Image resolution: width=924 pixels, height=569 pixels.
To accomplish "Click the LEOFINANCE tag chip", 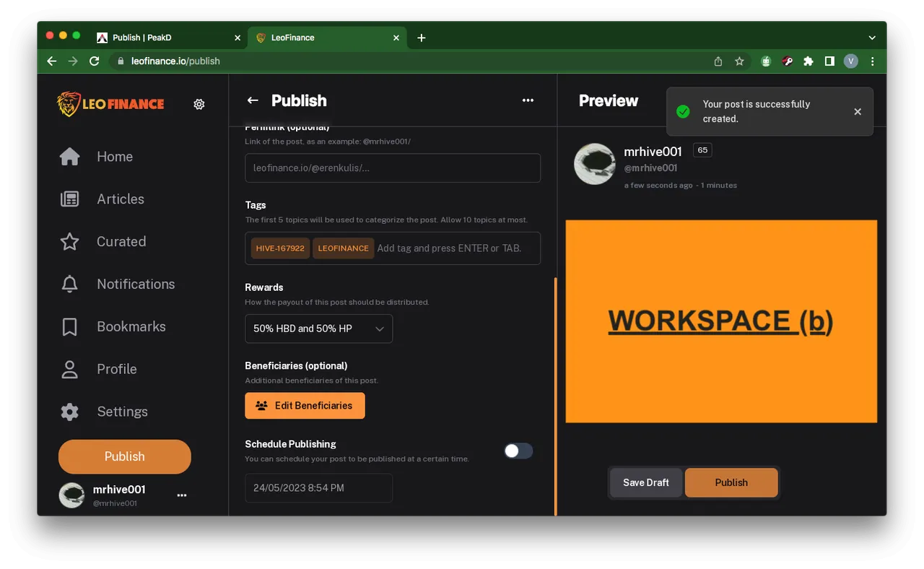I will pyautogui.click(x=343, y=248).
